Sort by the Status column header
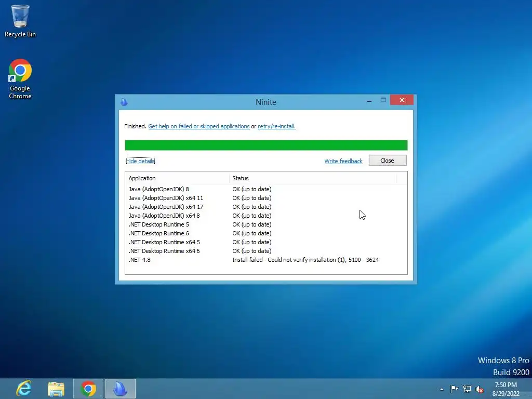Image resolution: width=532 pixels, height=399 pixels. 313,178
